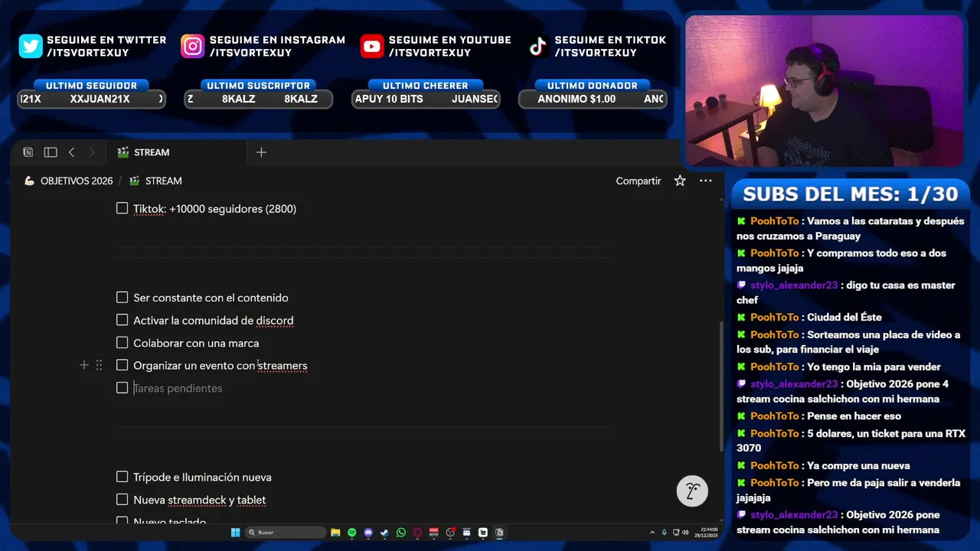Click 'Ser constante con el contenido' text

click(211, 298)
